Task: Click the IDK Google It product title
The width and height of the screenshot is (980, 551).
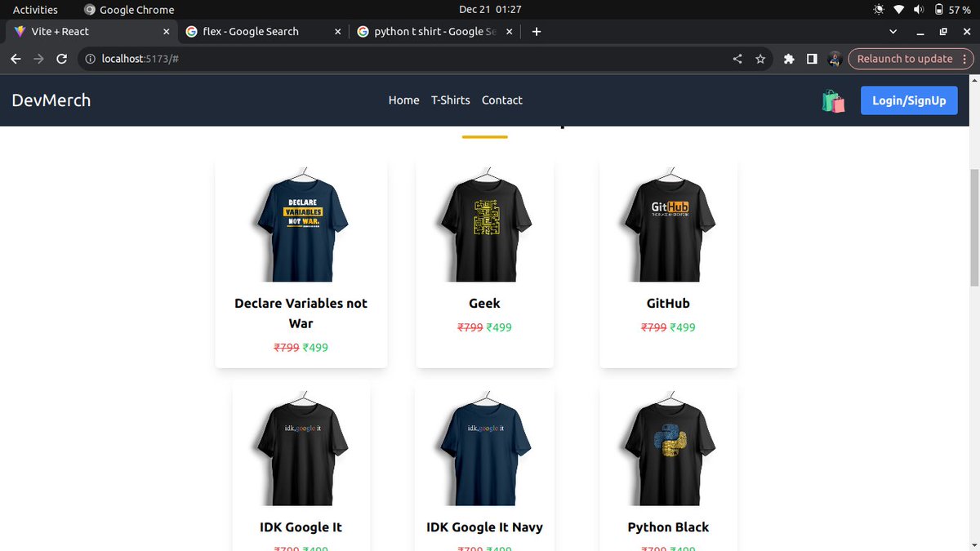Action: pyautogui.click(x=301, y=527)
